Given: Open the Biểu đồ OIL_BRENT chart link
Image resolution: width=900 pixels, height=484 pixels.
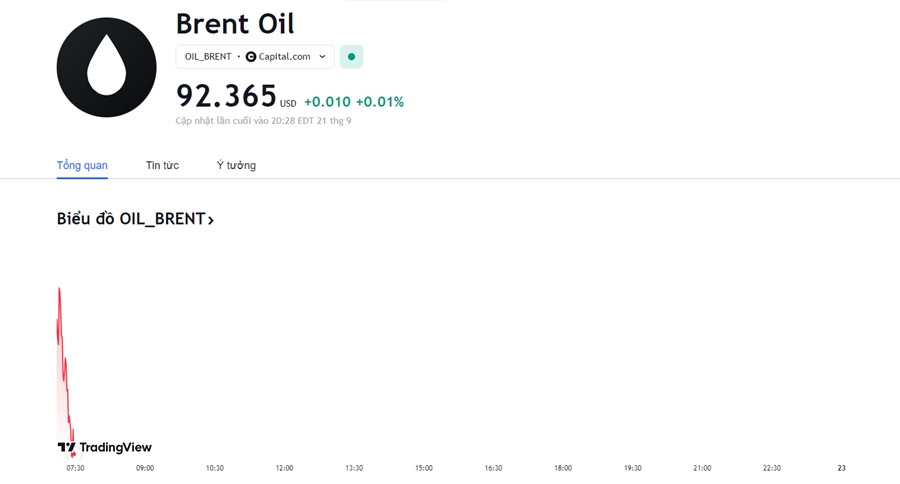Looking at the screenshot, I should click(x=135, y=219).
